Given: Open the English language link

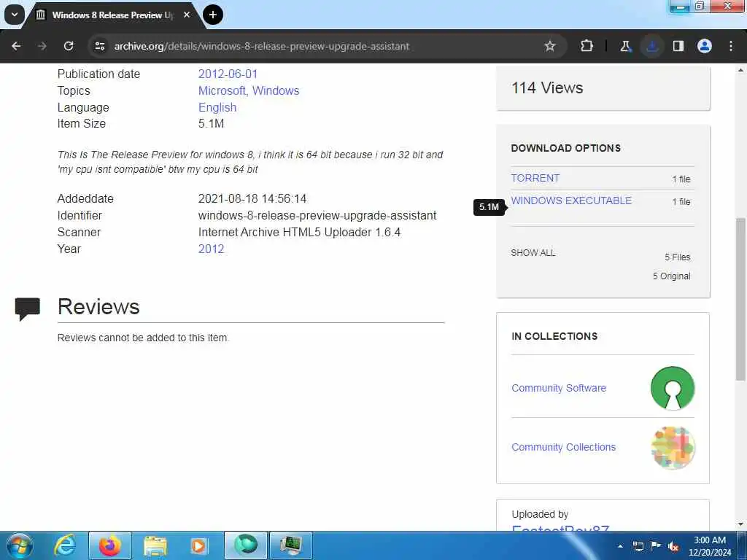Looking at the screenshot, I should click(217, 108).
